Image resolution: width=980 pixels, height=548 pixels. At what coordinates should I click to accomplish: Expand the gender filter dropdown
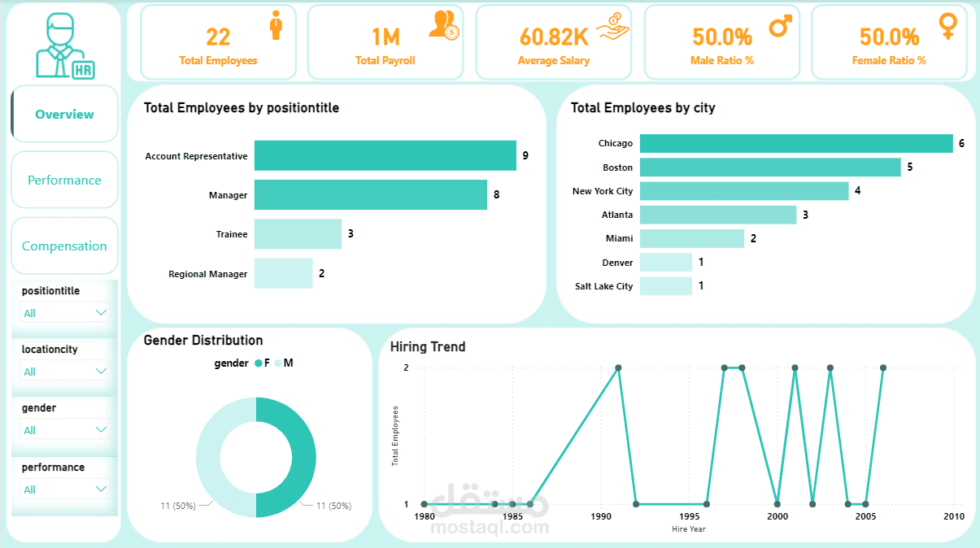point(64,429)
